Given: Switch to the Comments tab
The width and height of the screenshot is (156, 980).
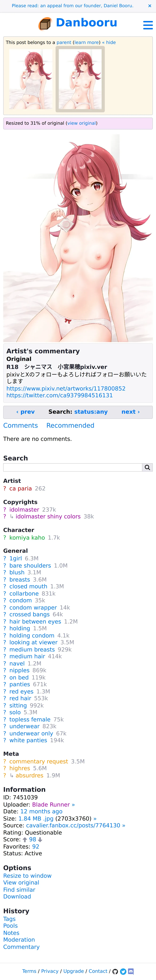Looking at the screenshot, I should point(21,425).
